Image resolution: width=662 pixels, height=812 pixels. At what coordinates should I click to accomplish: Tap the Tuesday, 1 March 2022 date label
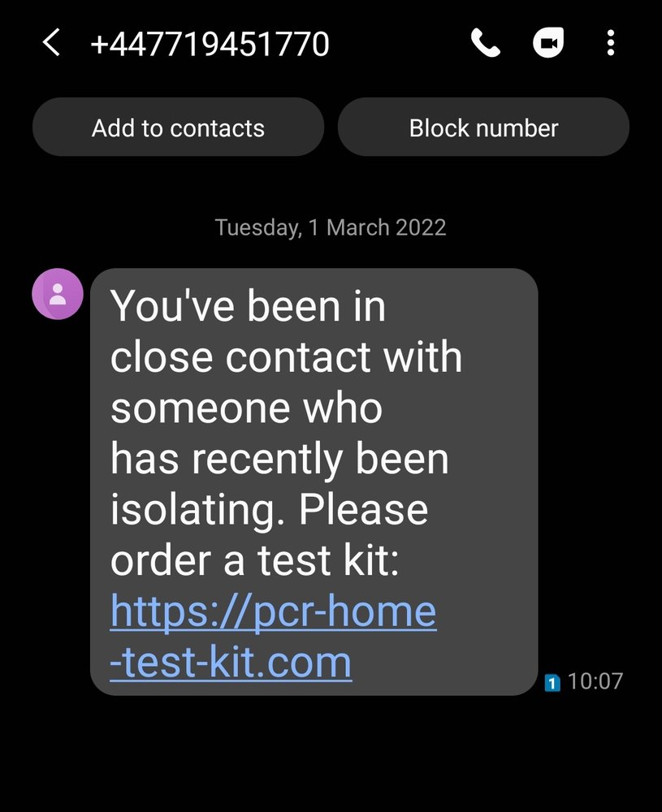coord(331,228)
